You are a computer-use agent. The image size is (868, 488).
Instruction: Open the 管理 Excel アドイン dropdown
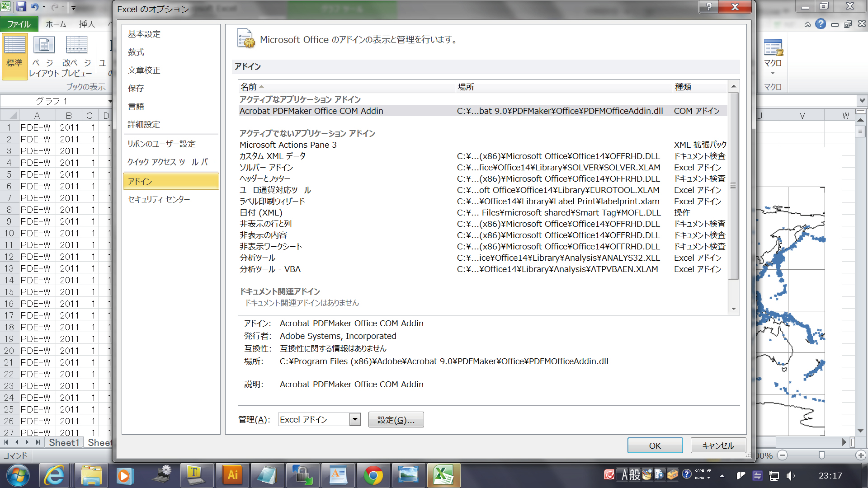click(355, 419)
